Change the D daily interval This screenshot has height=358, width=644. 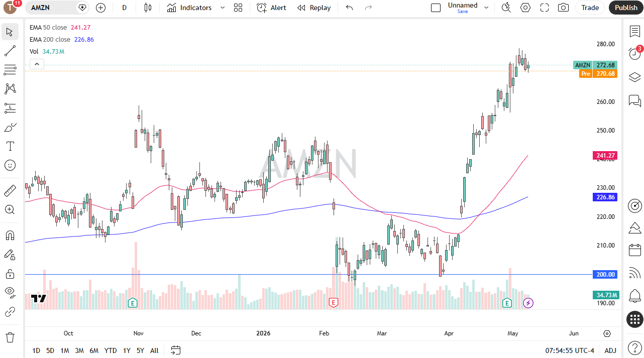coord(124,8)
